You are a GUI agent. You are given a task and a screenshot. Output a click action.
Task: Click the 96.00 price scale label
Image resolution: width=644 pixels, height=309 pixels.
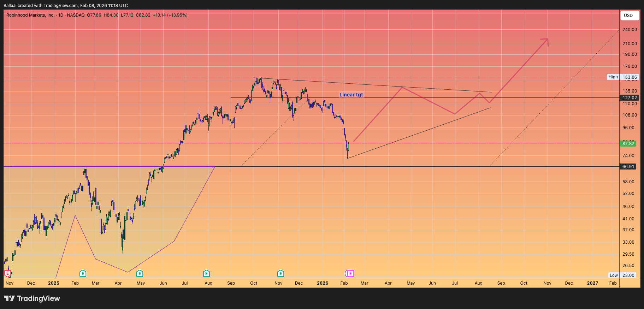628,128
